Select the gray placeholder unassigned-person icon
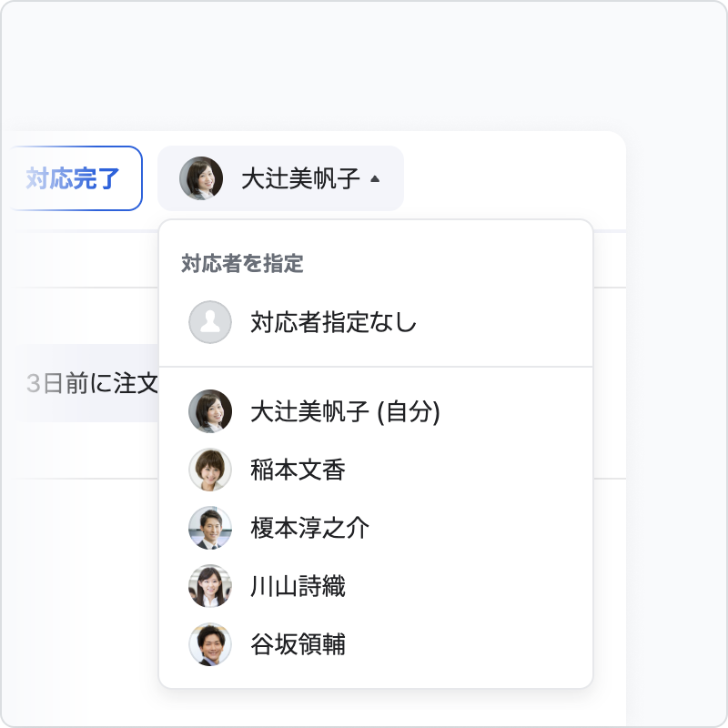 (210, 322)
